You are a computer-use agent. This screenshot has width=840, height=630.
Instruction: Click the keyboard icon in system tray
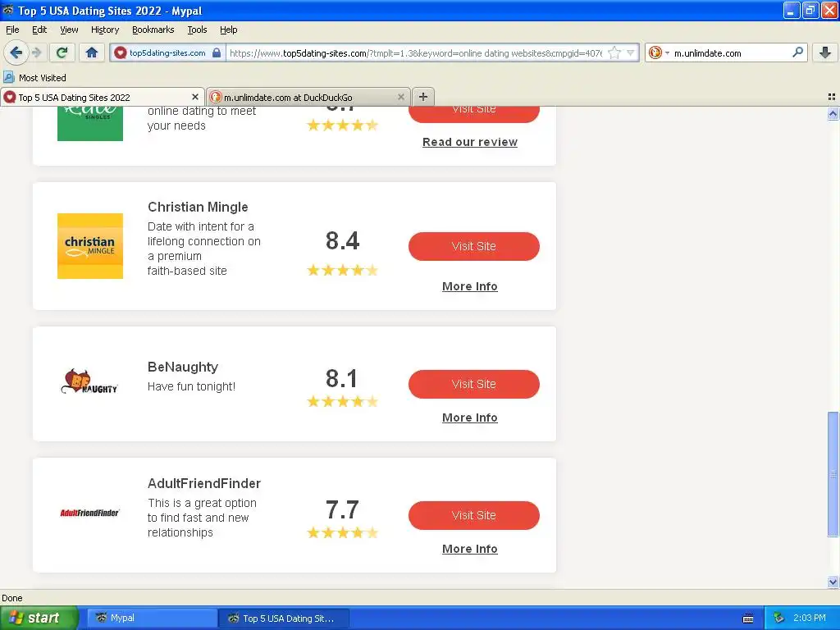748,619
